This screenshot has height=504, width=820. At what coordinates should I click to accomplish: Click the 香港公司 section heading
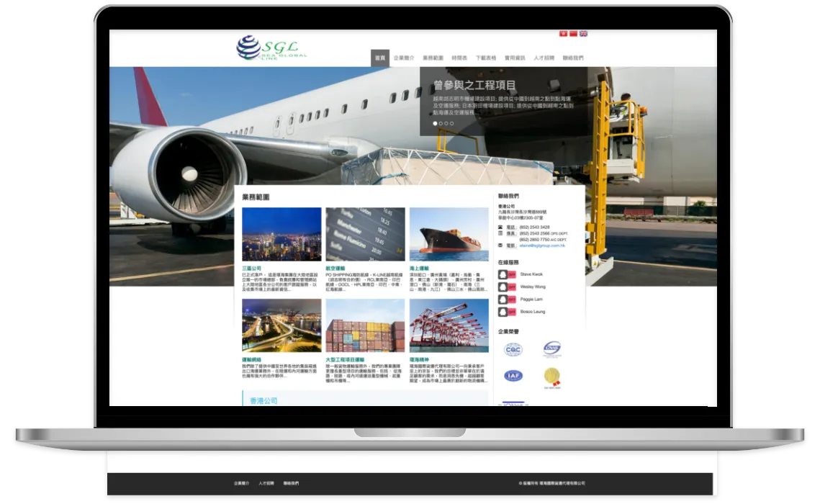(263, 401)
